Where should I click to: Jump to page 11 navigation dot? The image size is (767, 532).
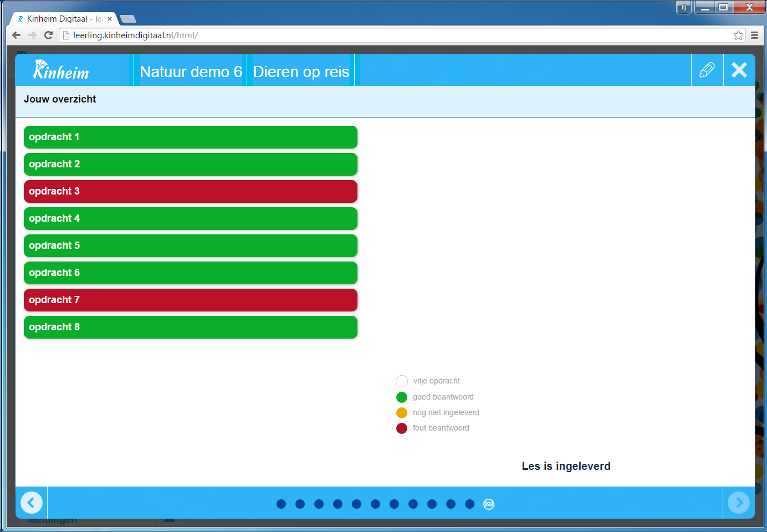point(470,504)
